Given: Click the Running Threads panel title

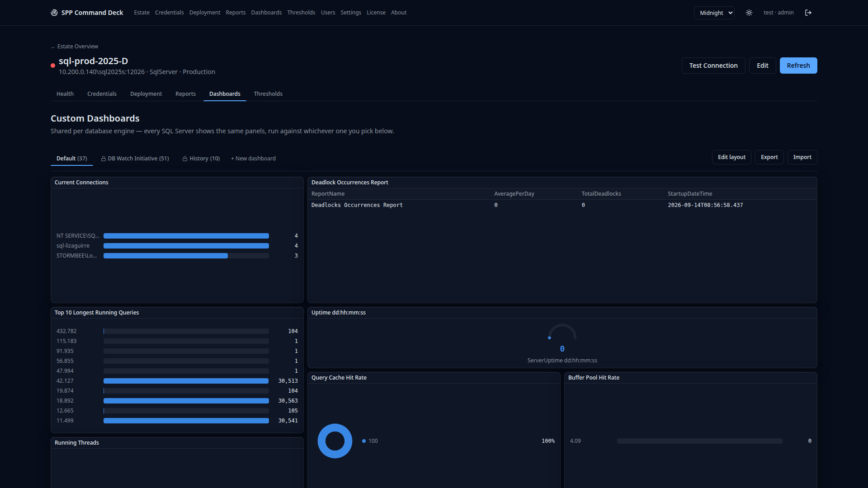Looking at the screenshot, I should [76, 443].
